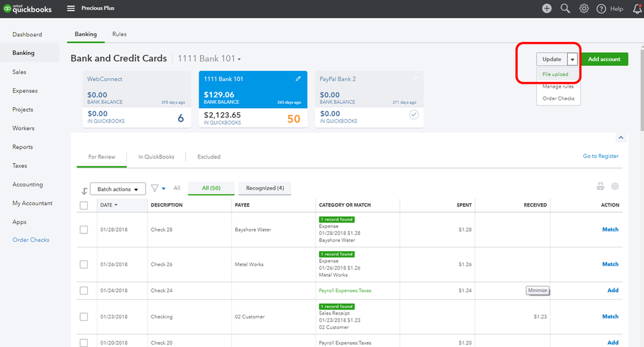Click the search magnifier icon

[565, 8]
